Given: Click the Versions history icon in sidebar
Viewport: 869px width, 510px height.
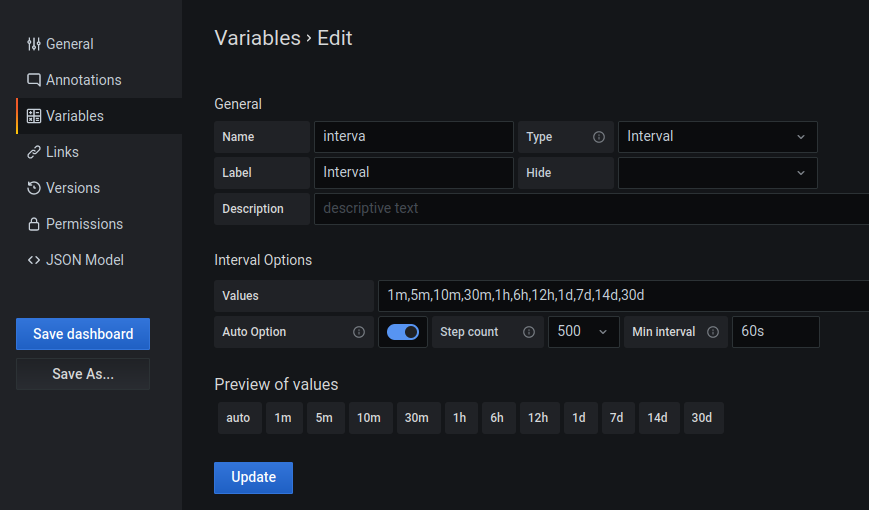Looking at the screenshot, I should point(34,188).
